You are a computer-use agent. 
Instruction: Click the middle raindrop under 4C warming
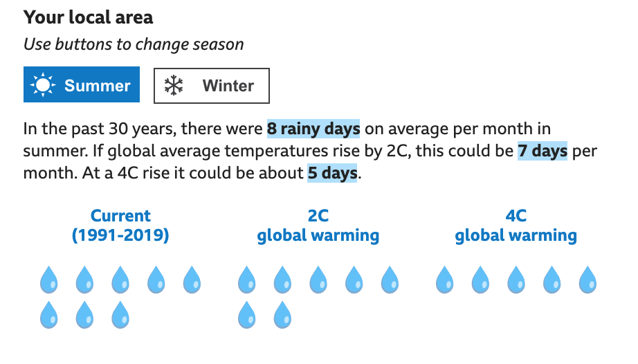pos(516,280)
